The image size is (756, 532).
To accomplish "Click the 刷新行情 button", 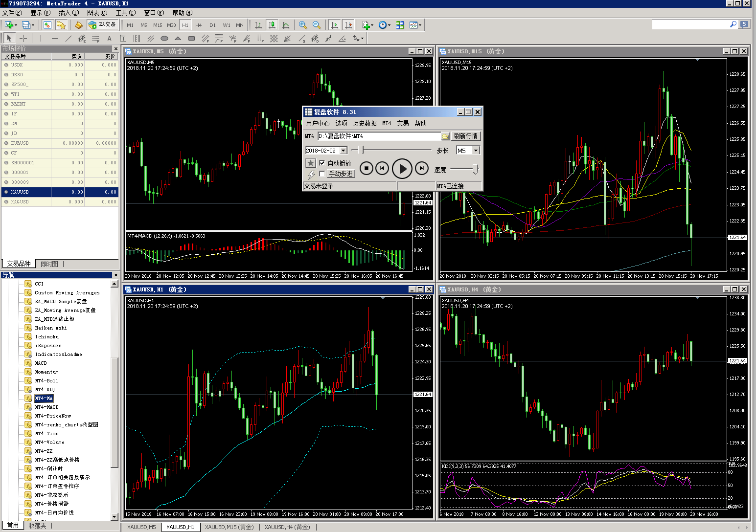I will 465,136.
